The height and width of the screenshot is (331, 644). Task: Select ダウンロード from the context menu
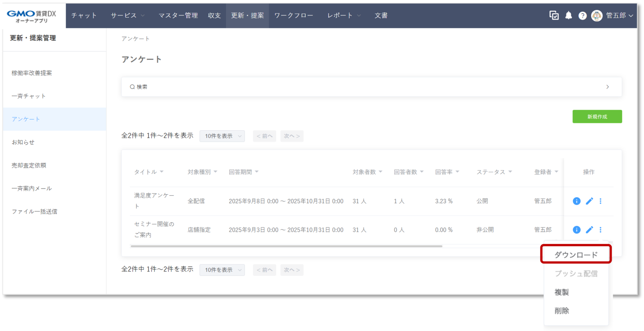coord(576,254)
